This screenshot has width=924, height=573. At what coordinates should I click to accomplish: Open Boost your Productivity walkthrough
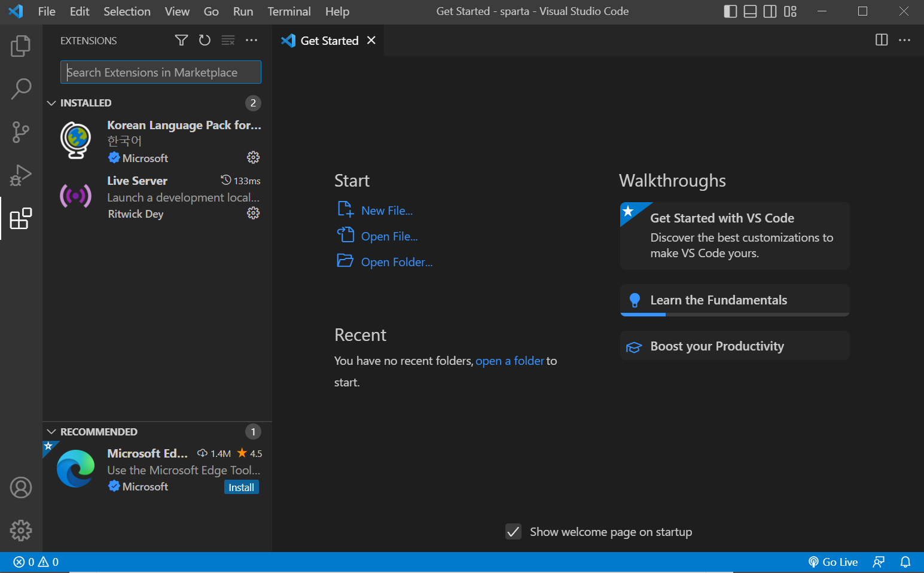tap(734, 346)
